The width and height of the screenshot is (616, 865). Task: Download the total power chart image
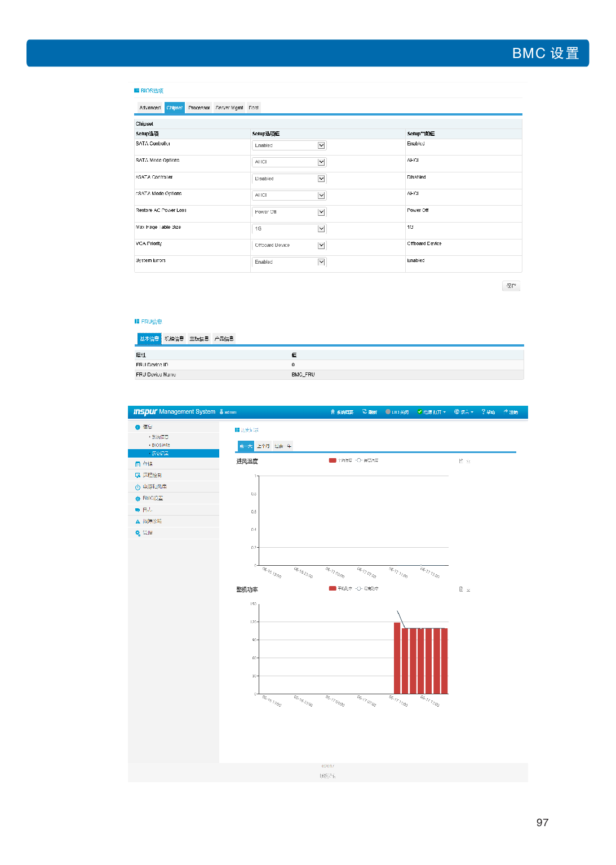[x=468, y=589]
